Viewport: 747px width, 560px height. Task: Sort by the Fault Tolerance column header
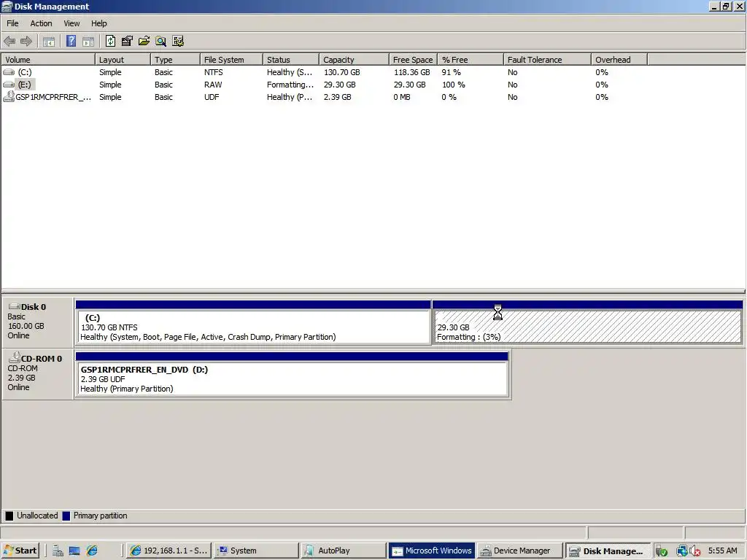pos(547,60)
